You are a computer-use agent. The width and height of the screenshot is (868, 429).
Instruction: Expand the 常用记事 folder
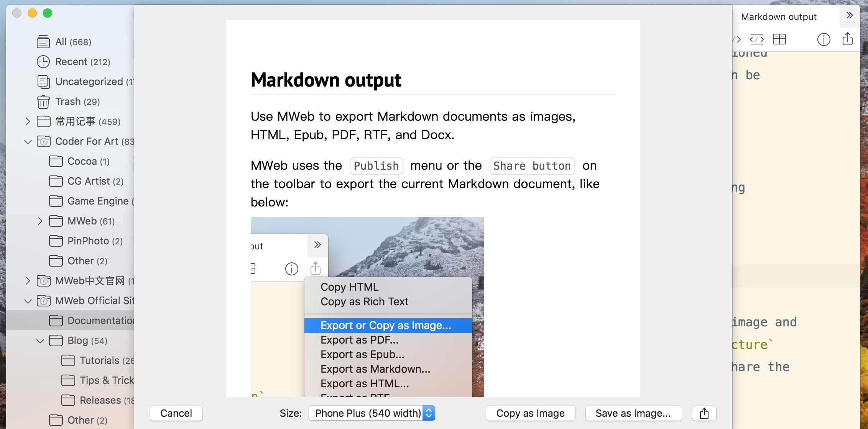point(28,121)
